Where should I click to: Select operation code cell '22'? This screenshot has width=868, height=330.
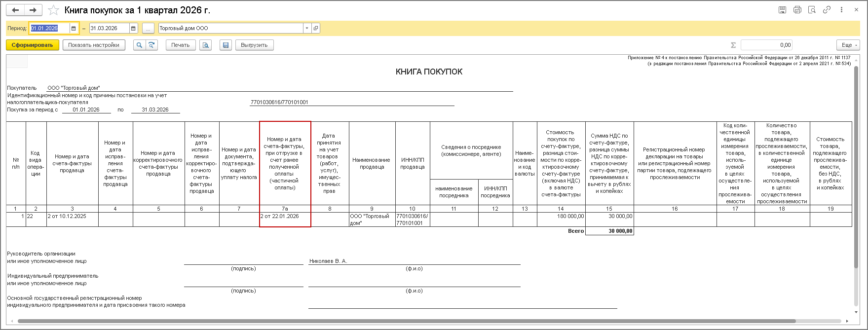(x=36, y=220)
